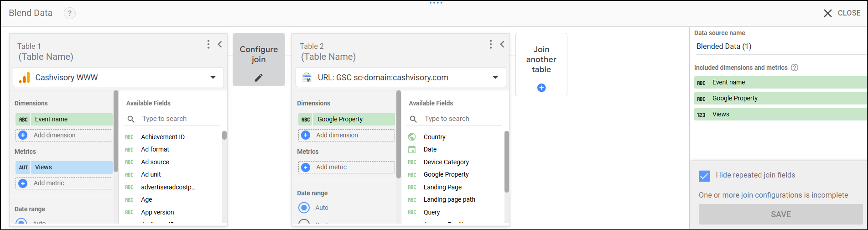868x230 pixels.
Task: Click Add dimension in Table 2
Action: point(347,135)
